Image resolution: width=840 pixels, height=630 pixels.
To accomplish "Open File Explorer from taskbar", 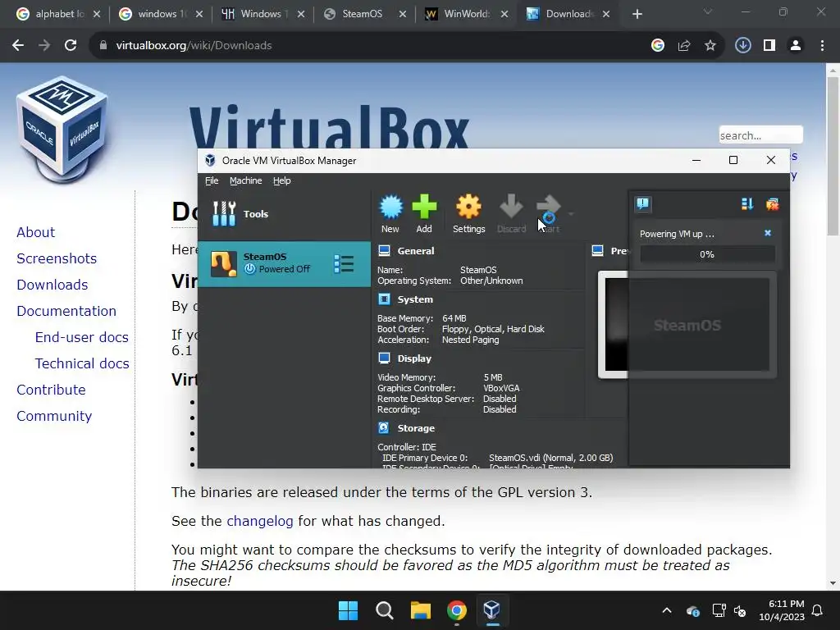I will [421, 610].
